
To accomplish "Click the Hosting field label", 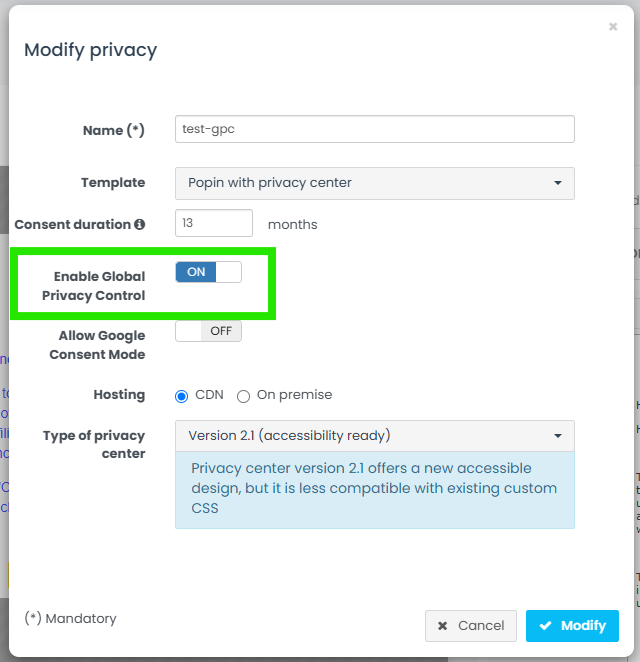I will coord(119,395).
